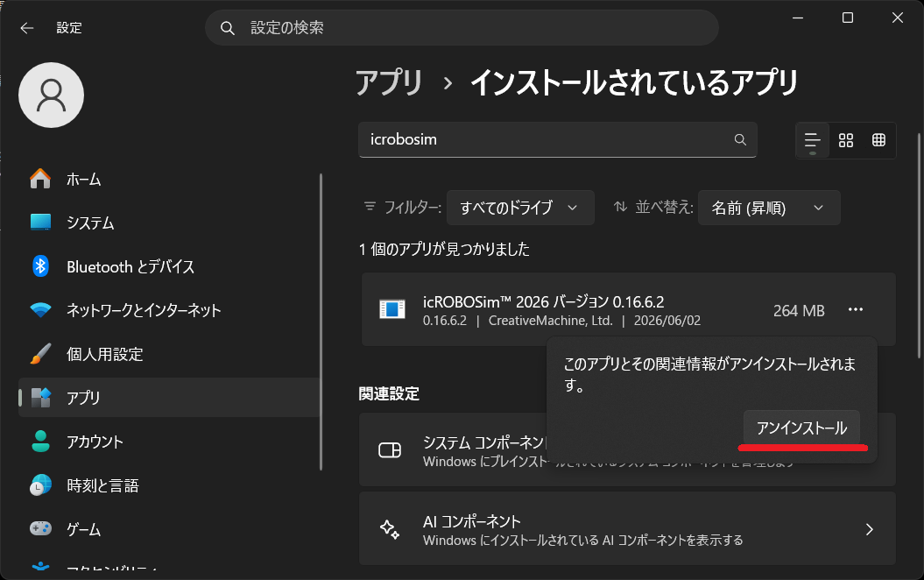Click the ゲーム controller icon
The height and width of the screenshot is (580, 924).
pyautogui.click(x=40, y=528)
